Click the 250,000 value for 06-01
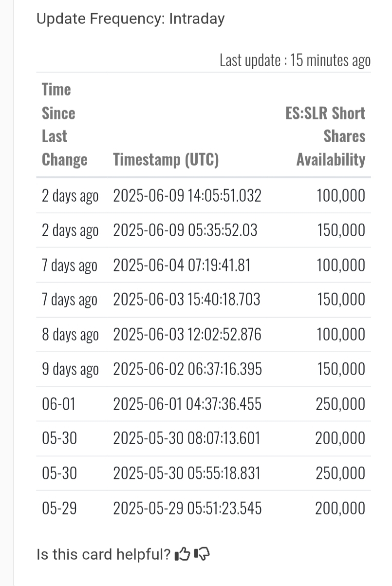Viewport: 392px width, 586px height. pos(340,404)
